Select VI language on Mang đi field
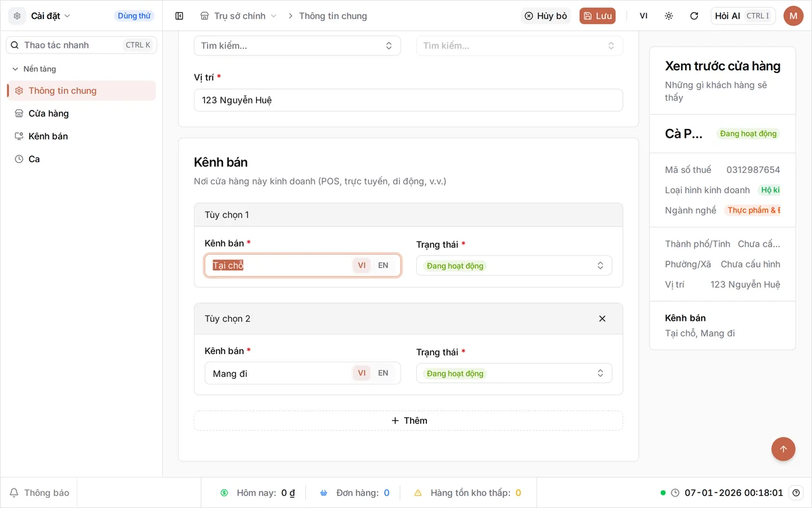 coord(361,373)
